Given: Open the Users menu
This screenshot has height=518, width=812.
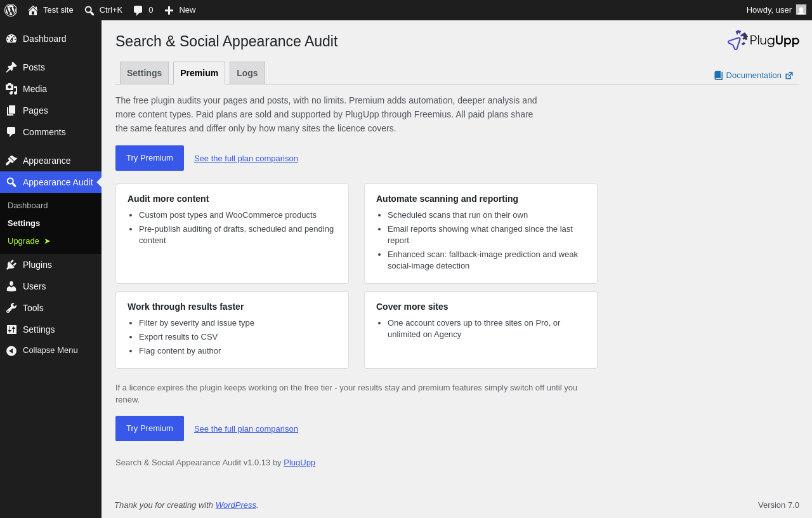Looking at the screenshot, I should 51,286.
